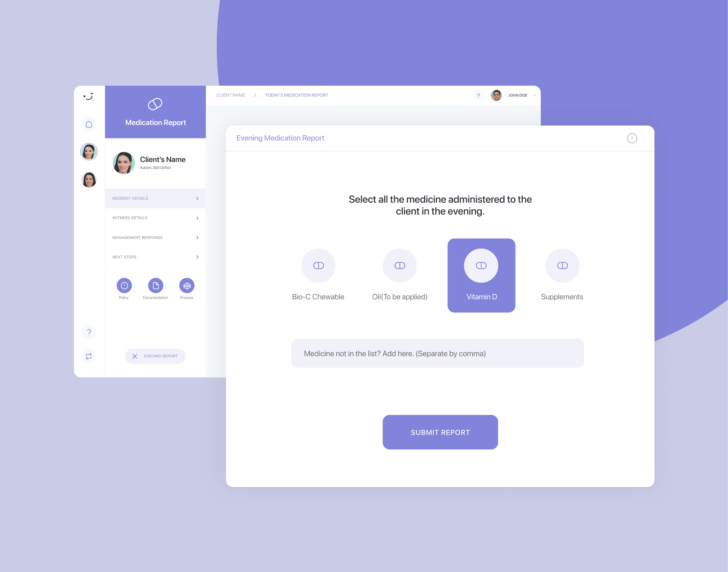Click the Process icon in sidebar
Image resolution: width=728 pixels, height=572 pixels.
(186, 285)
